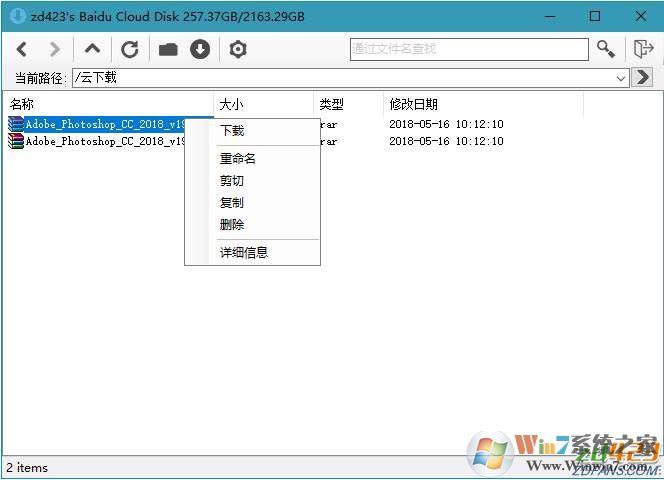664x480 pixels.
Task: Choose 剪切 from the context menu
Action: click(232, 180)
